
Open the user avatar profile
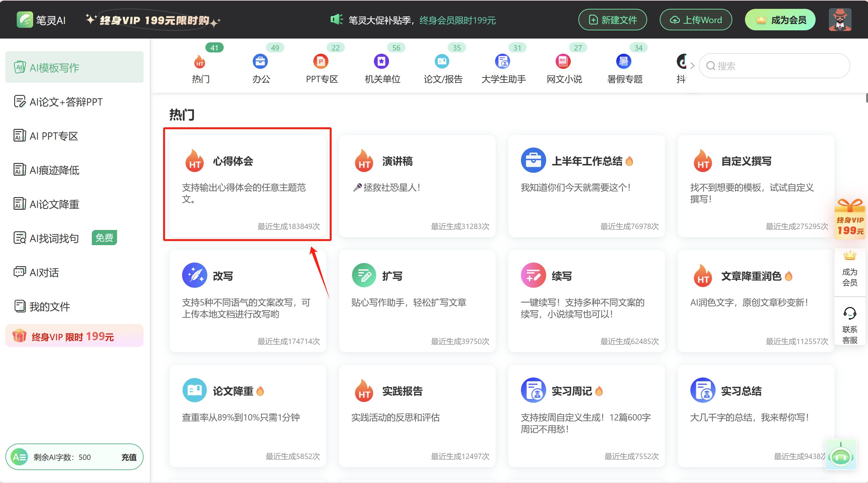[840, 20]
